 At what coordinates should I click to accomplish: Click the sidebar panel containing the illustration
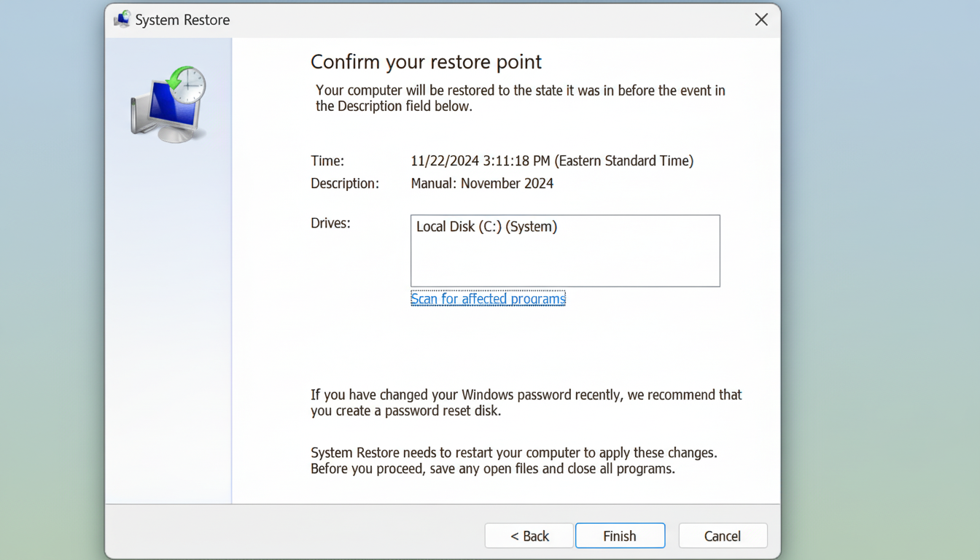(168, 292)
